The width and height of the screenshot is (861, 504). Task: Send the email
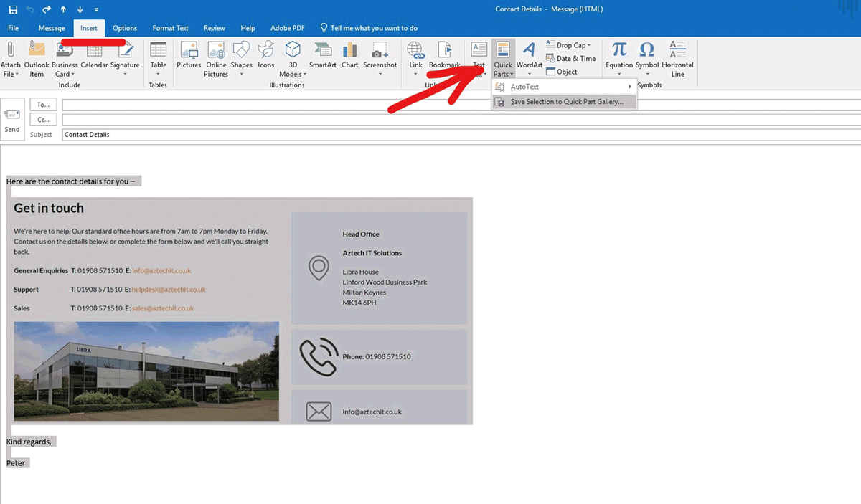(12, 120)
